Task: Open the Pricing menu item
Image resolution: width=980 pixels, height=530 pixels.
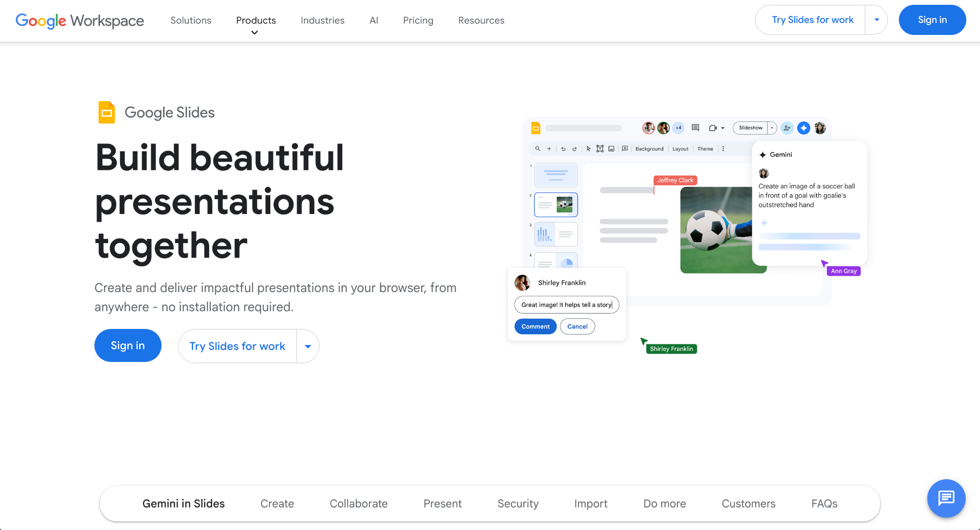Action: [x=418, y=20]
